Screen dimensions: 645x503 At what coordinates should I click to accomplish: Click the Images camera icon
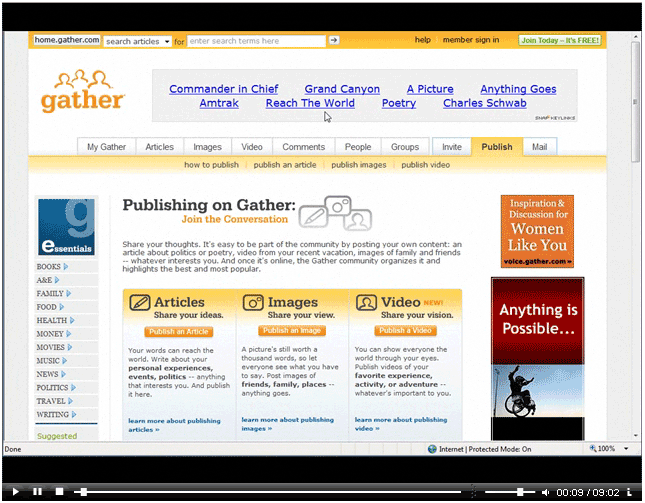[x=253, y=303]
